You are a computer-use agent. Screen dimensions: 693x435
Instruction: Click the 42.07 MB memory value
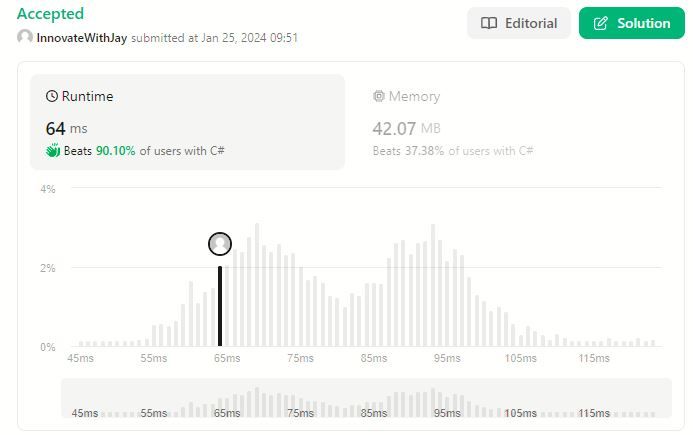[406, 128]
